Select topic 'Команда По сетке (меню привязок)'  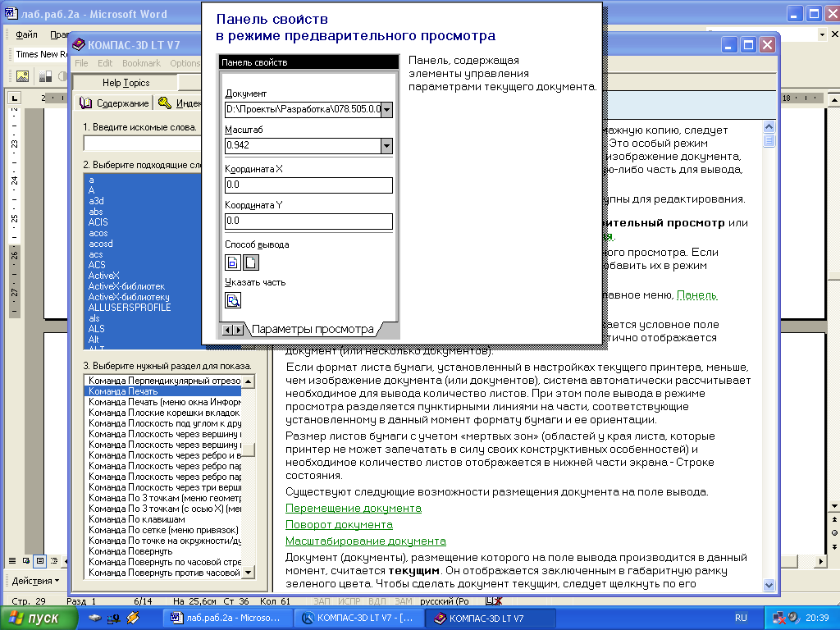pos(163,530)
